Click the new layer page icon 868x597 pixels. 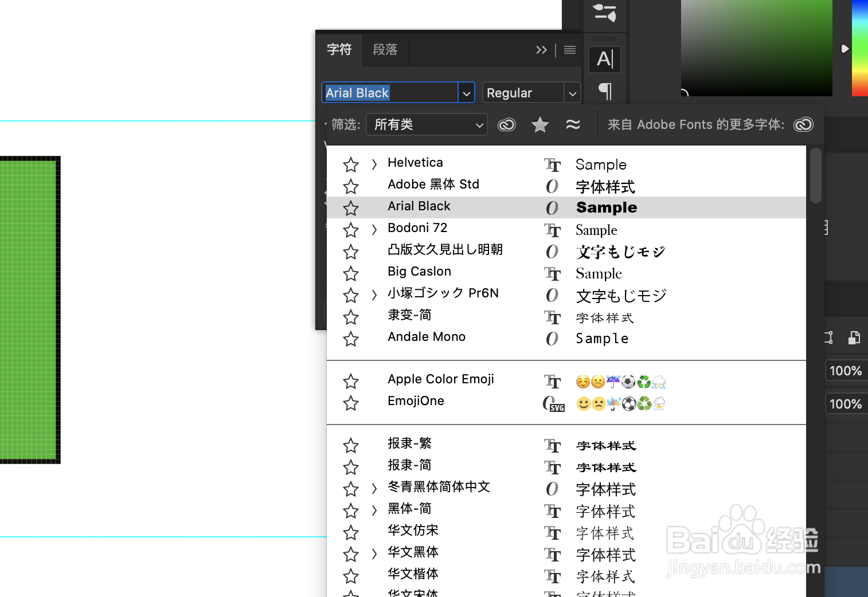click(x=854, y=337)
